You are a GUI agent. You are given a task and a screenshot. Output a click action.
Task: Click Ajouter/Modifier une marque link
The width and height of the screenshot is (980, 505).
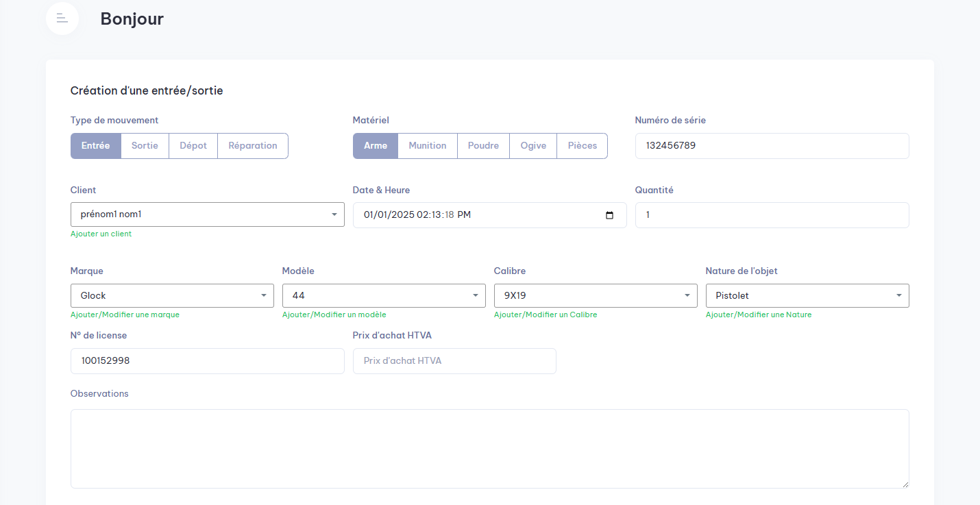pos(125,315)
